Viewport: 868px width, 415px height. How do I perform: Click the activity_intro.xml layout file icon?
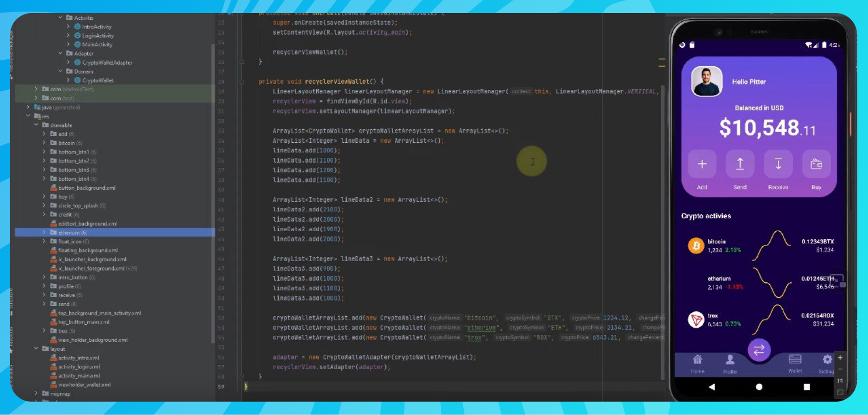pos(54,358)
